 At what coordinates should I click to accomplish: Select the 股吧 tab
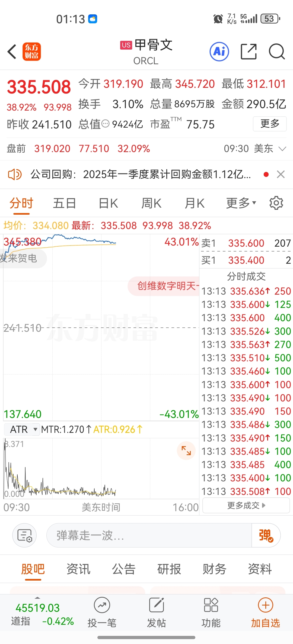point(33,569)
